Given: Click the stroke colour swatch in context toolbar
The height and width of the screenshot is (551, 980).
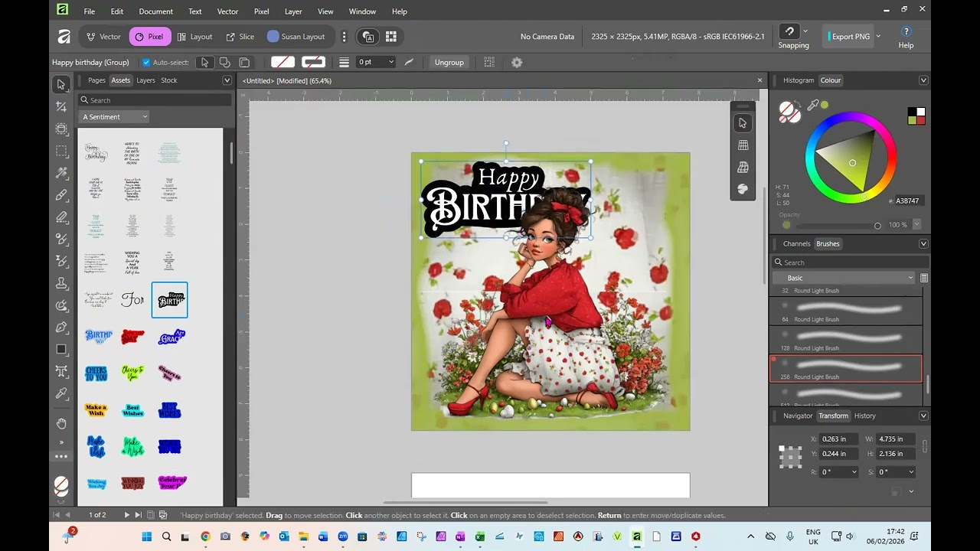Looking at the screenshot, I should 313,62.
